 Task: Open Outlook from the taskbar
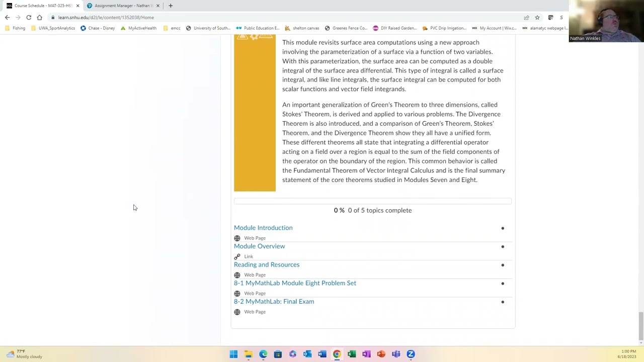tap(307, 354)
